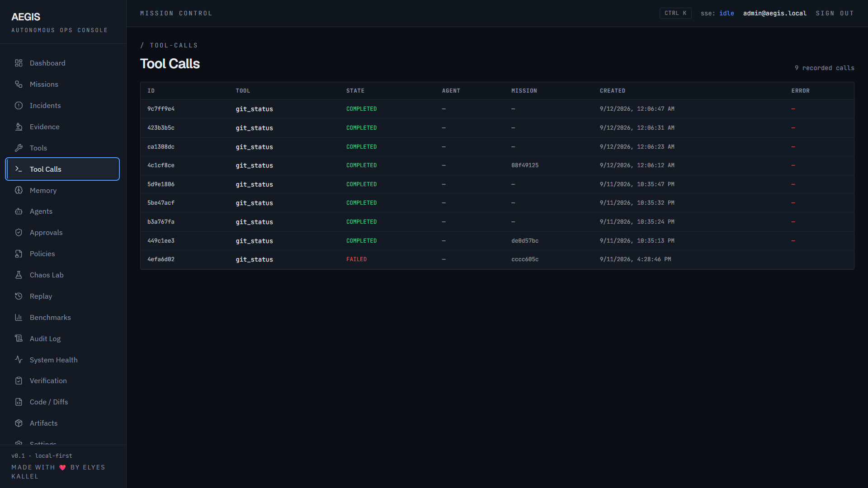Open failed tool call 4efa6d02

[x=497, y=260]
